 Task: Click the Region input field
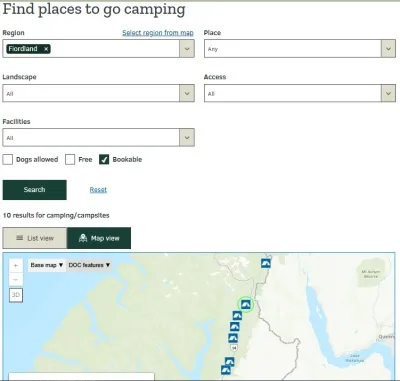(98, 49)
